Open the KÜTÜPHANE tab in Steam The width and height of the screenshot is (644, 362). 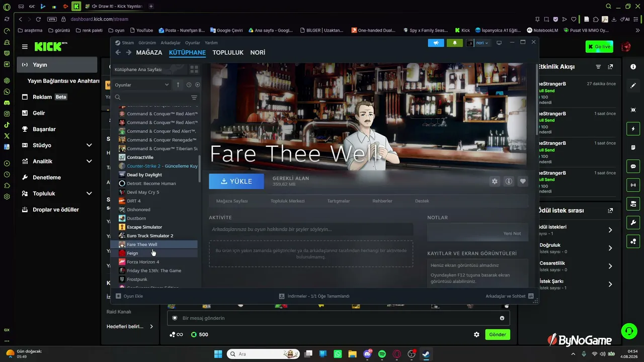[187, 52]
